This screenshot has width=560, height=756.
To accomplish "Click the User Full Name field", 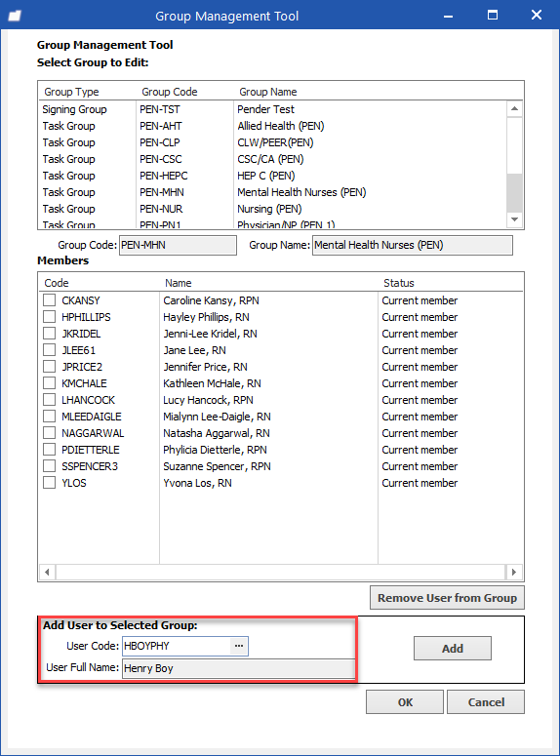I will coord(238,668).
